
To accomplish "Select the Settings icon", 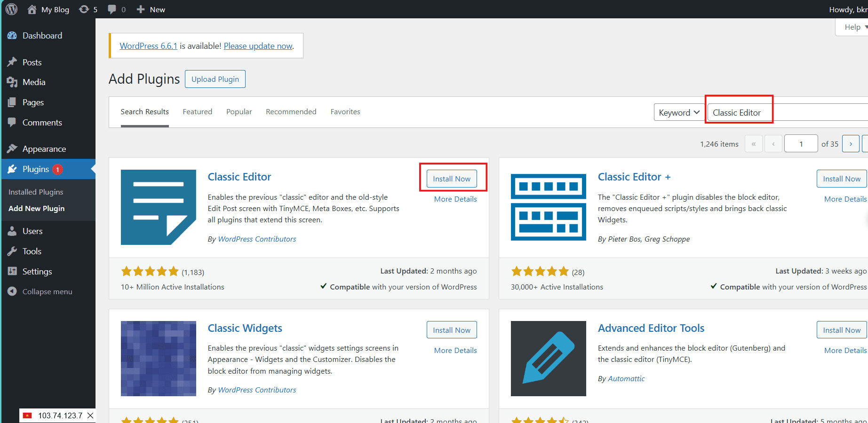I will [x=12, y=271].
